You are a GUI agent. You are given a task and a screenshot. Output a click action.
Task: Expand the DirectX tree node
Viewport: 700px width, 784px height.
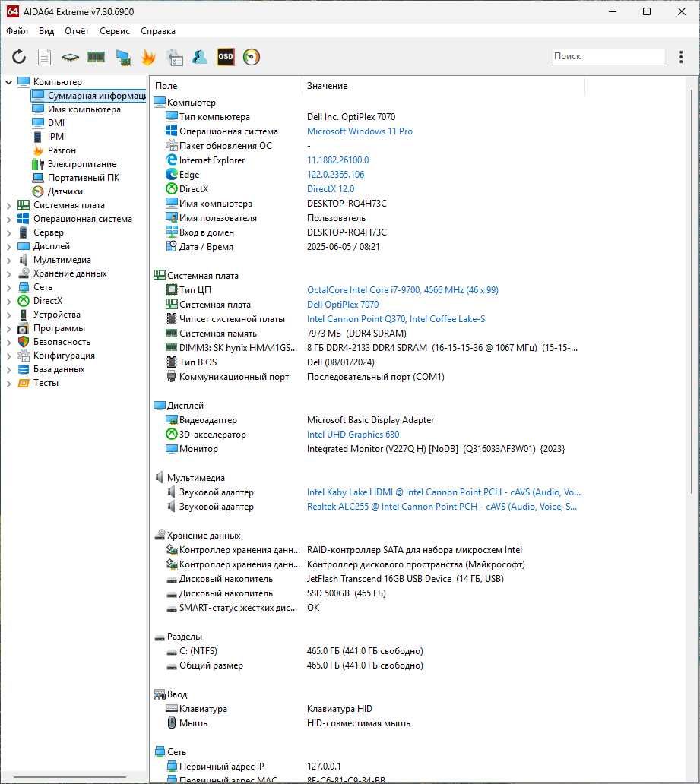tap(8, 301)
